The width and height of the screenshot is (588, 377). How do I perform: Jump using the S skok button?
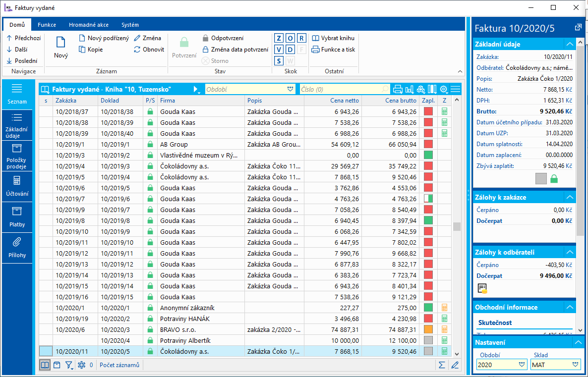coord(279,61)
